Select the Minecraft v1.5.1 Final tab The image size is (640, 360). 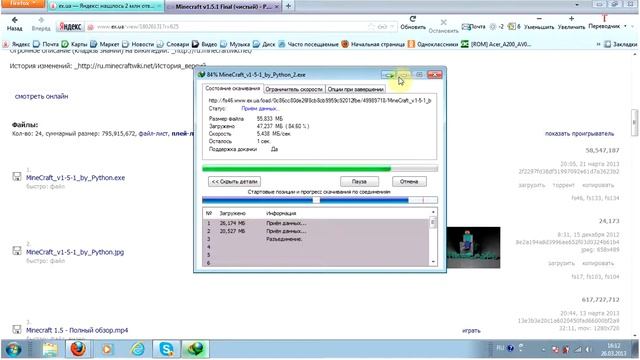(x=223, y=7)
